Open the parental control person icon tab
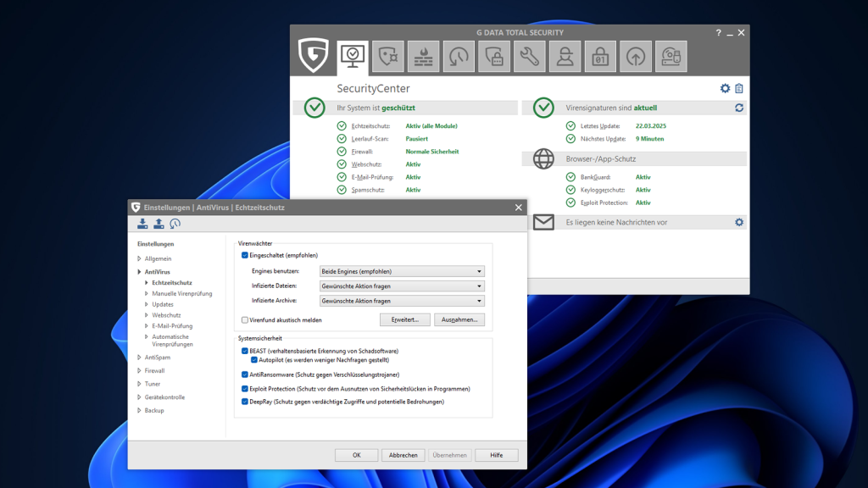This screenshot has height=488, width=868. [x=565, y=57]
